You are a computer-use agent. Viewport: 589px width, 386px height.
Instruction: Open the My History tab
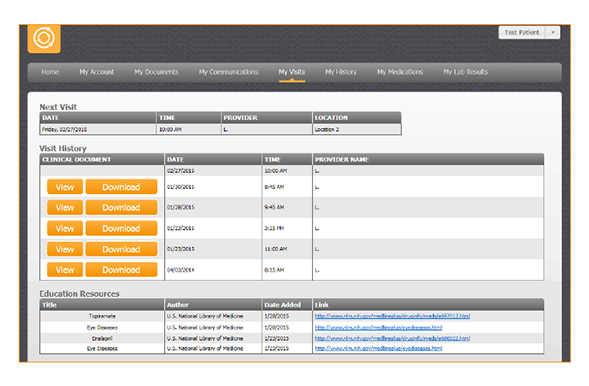click(341, 72)
